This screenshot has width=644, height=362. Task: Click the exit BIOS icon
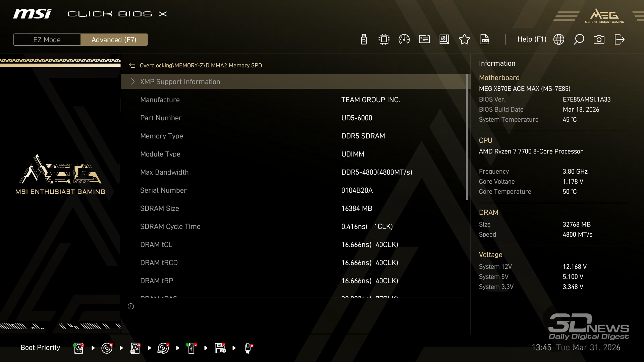[x=619, y=40]
